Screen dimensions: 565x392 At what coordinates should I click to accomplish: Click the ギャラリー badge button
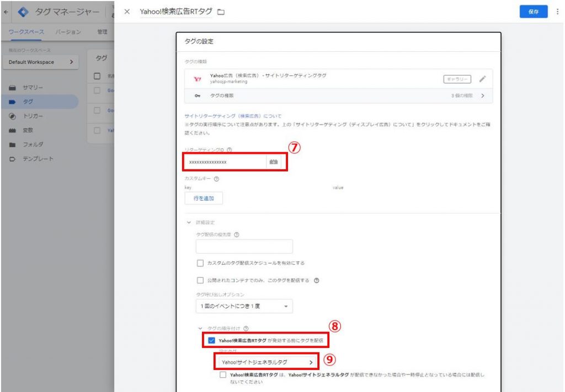(457, 79)
